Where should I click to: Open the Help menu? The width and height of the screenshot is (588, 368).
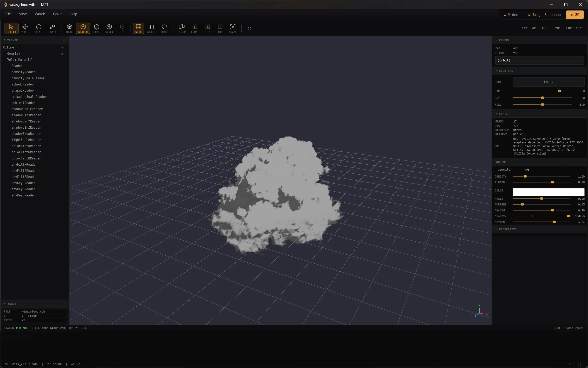(x=73, y=14)
